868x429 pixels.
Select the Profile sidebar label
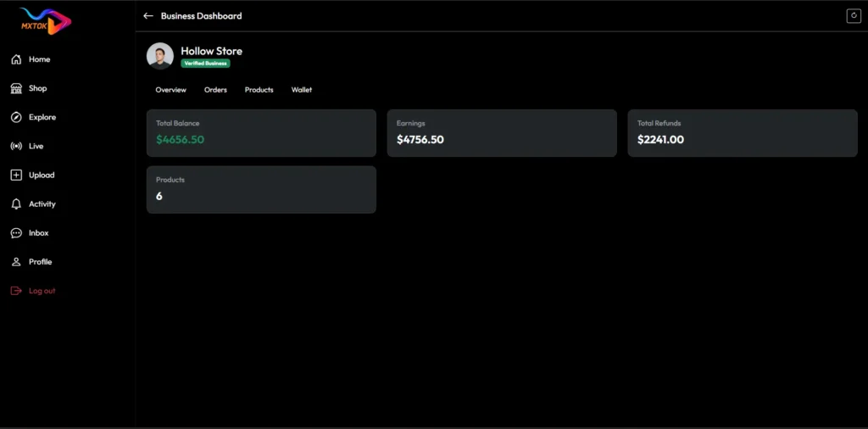(x=41, y=262)
